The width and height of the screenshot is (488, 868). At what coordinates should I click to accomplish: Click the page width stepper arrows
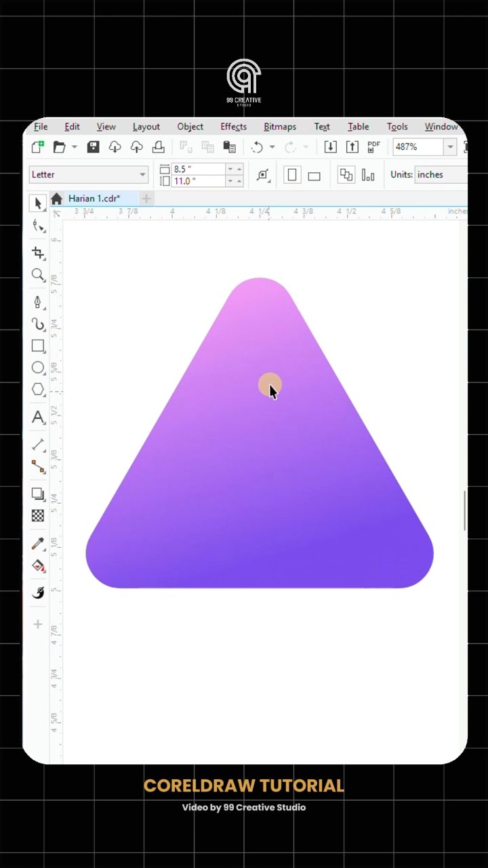click(235, 169)
